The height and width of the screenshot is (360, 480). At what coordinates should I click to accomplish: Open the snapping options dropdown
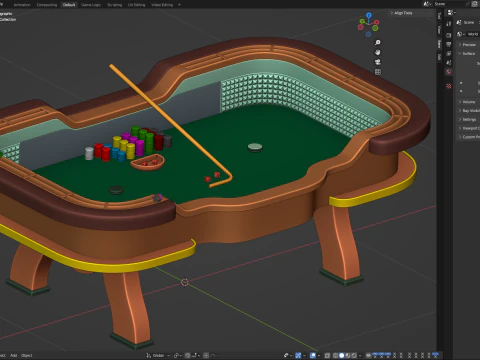click(x=196, y=355)
